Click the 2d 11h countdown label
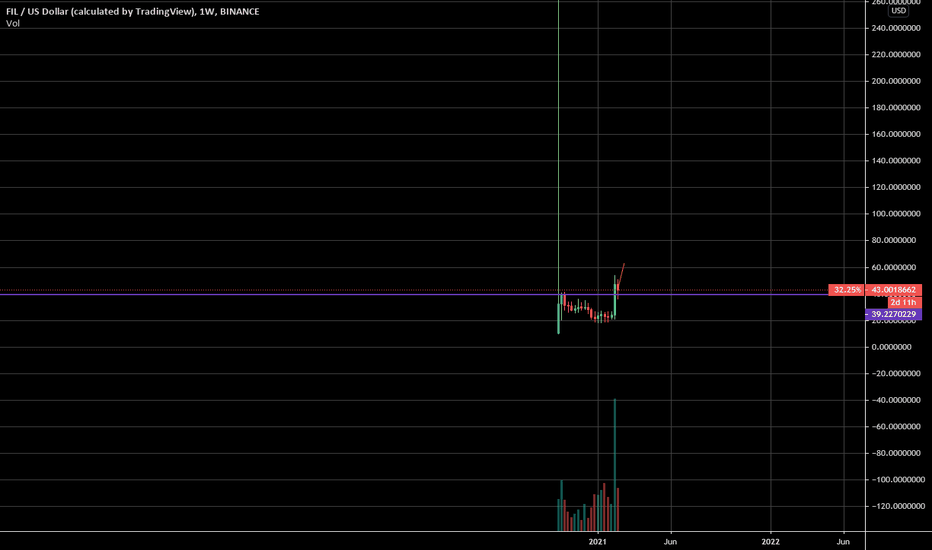932x550 pixels. (903, 302)
